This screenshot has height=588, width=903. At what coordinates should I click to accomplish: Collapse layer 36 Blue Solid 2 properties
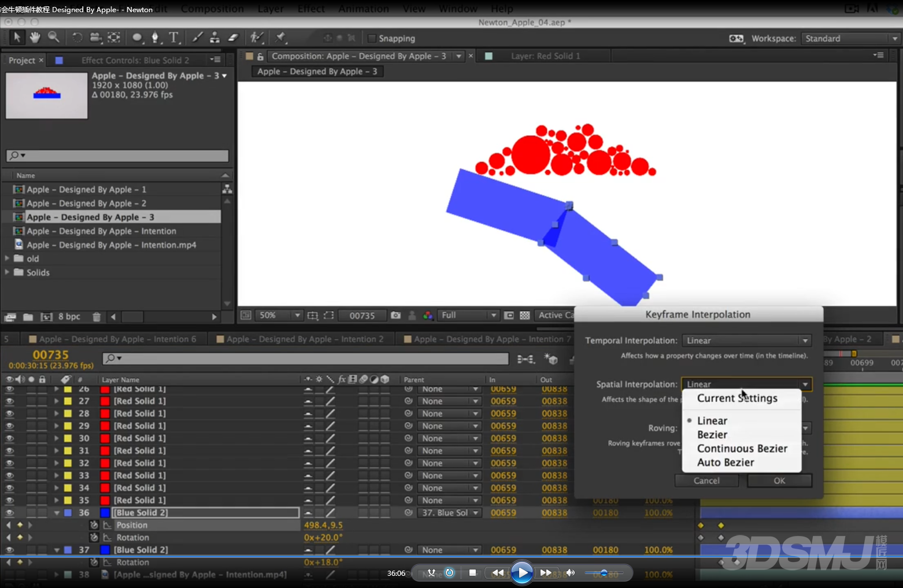(x=57, y=513)
